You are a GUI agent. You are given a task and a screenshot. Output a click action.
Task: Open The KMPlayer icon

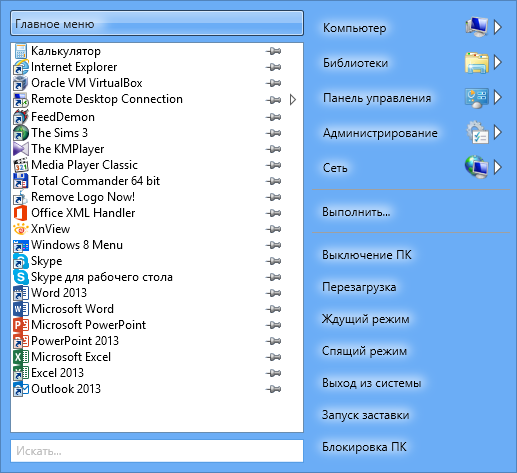21,149
